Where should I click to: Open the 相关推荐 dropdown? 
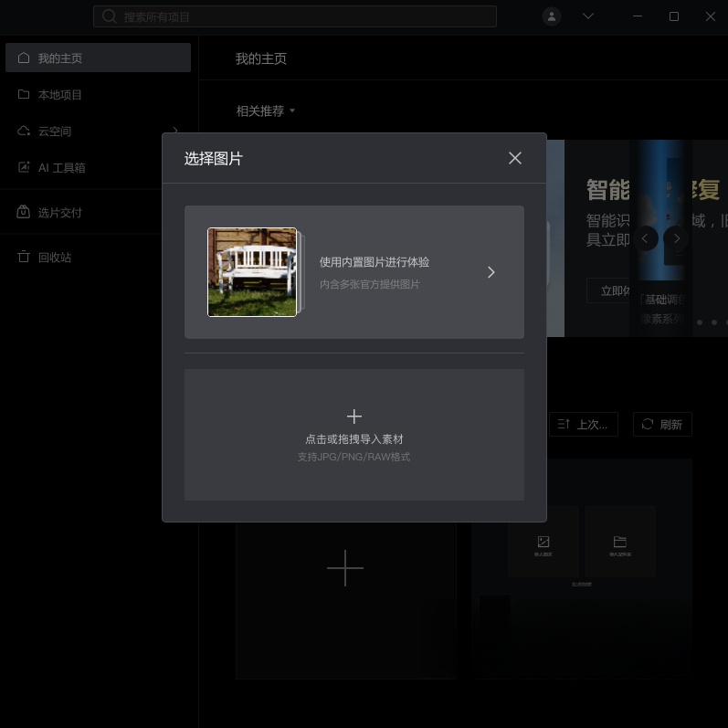tap(266, 111)
